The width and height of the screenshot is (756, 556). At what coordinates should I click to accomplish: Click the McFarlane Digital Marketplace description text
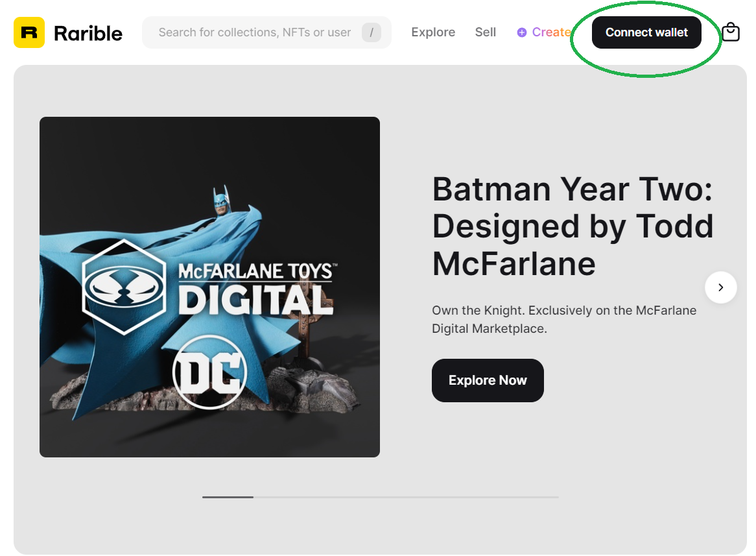[x=563, y=319]
